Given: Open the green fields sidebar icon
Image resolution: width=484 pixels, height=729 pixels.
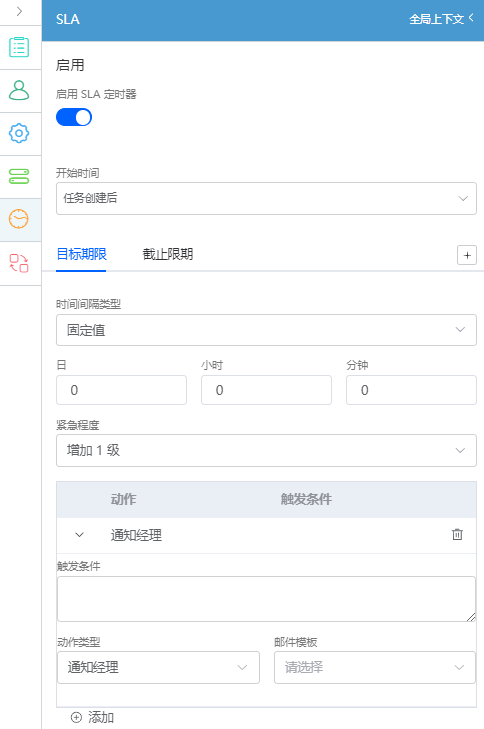Looking at the screenshot, I should (x=19, y=176).
